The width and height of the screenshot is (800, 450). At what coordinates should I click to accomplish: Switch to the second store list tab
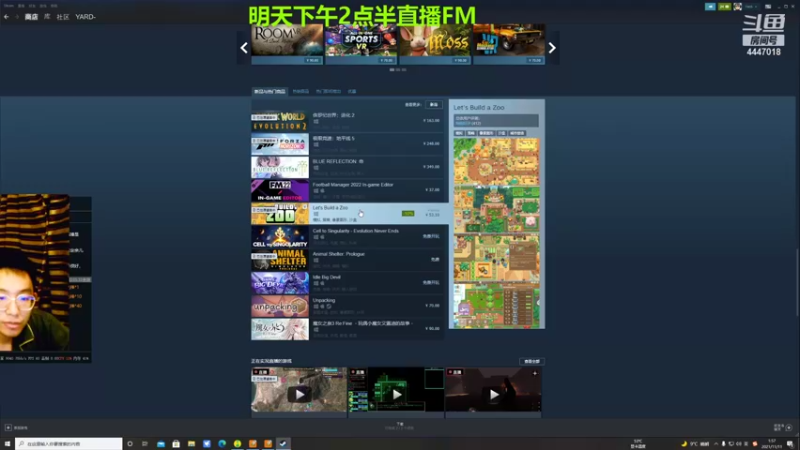(x=301, y=91)
